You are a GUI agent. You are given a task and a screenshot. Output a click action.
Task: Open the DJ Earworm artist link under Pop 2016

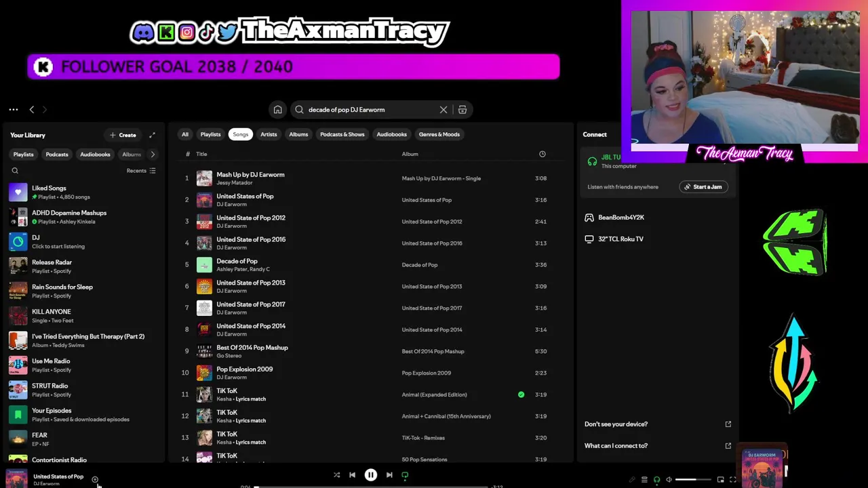tap(231, 247)
